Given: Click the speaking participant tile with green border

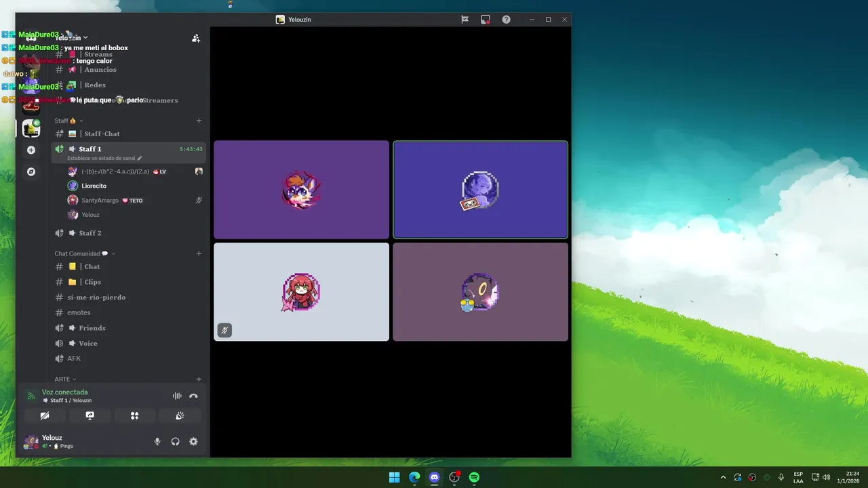Looking at the screenshot, I should click(x=480, y=190).
